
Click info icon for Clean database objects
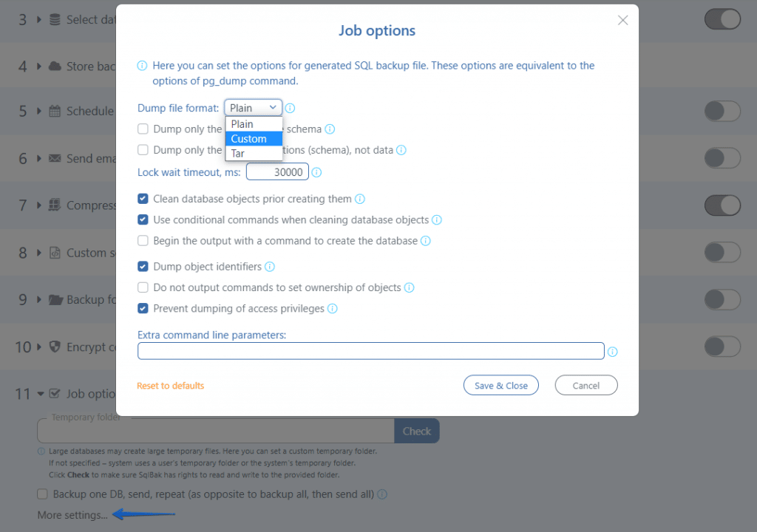(360, 199)
